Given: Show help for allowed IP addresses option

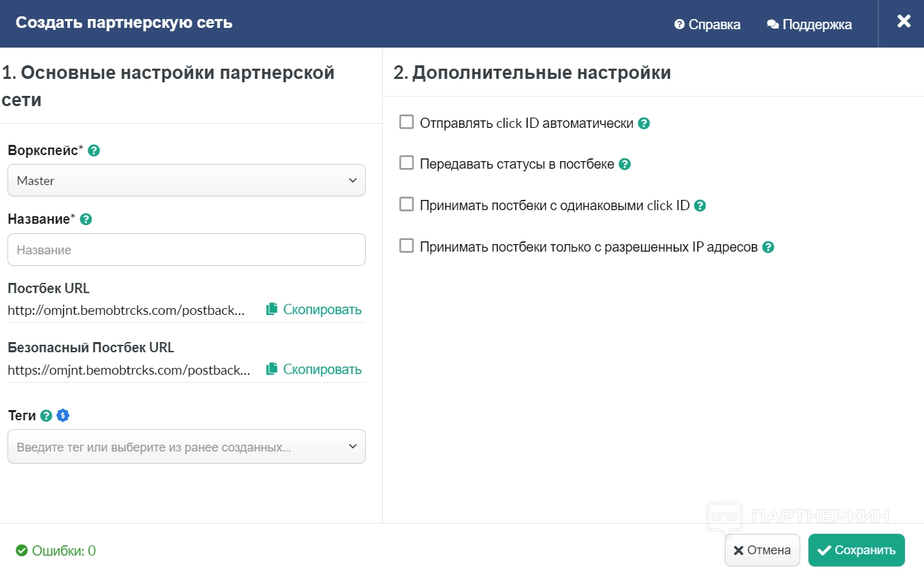Looking at the screenshot, I should coord(768,247).
